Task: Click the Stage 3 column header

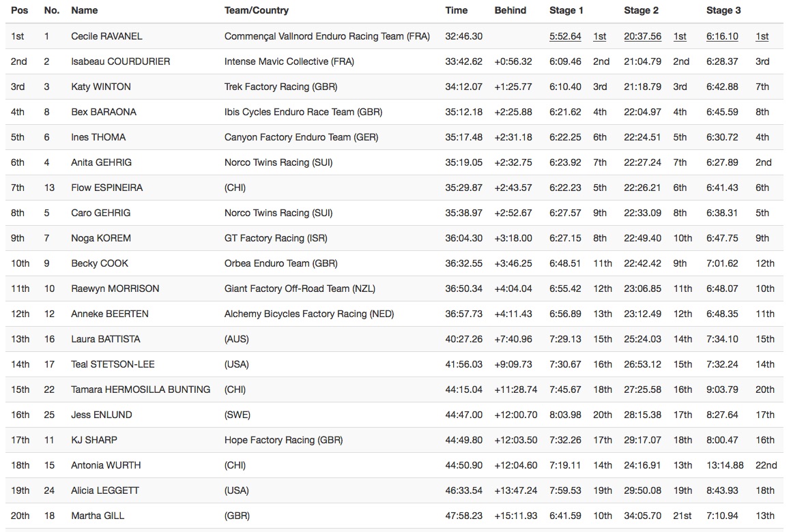Action: click(x=723, y=10)
